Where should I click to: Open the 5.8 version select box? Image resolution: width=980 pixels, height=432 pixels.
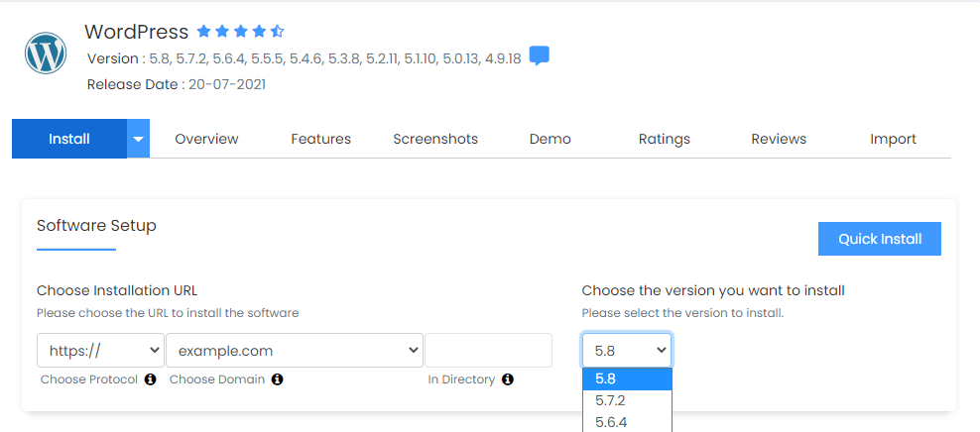[x=627, y=350]
